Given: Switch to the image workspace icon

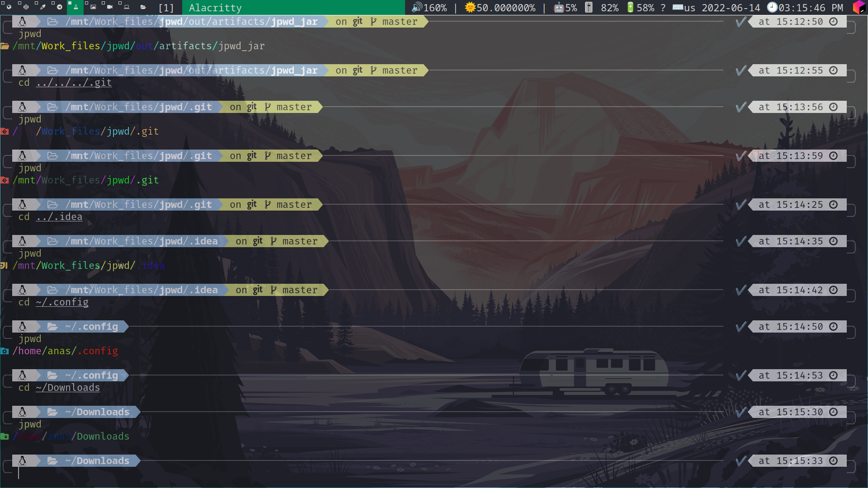Looking at the screenshot, I should click(93, 7).
